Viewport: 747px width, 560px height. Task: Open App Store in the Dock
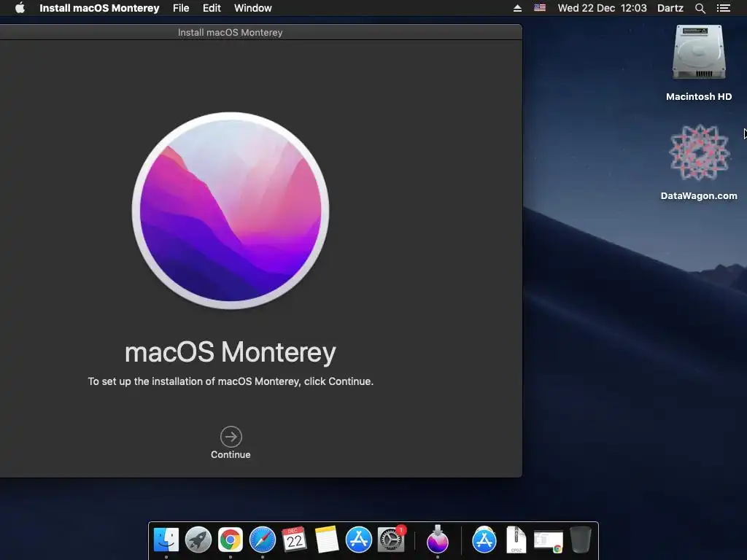(358, 540)
